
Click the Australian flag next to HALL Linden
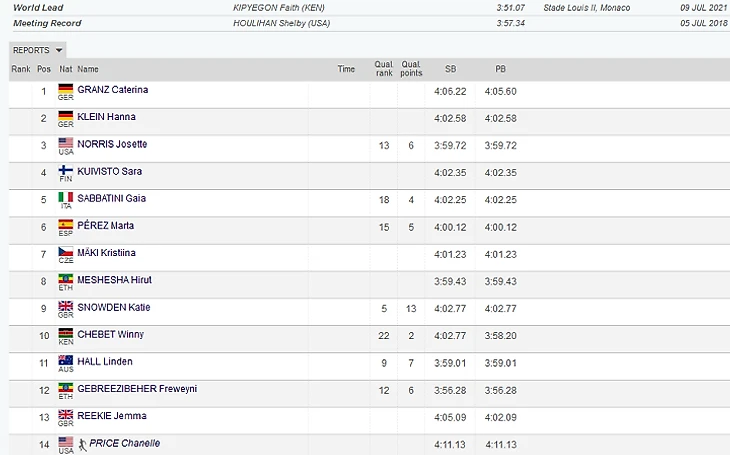point(66,360)
